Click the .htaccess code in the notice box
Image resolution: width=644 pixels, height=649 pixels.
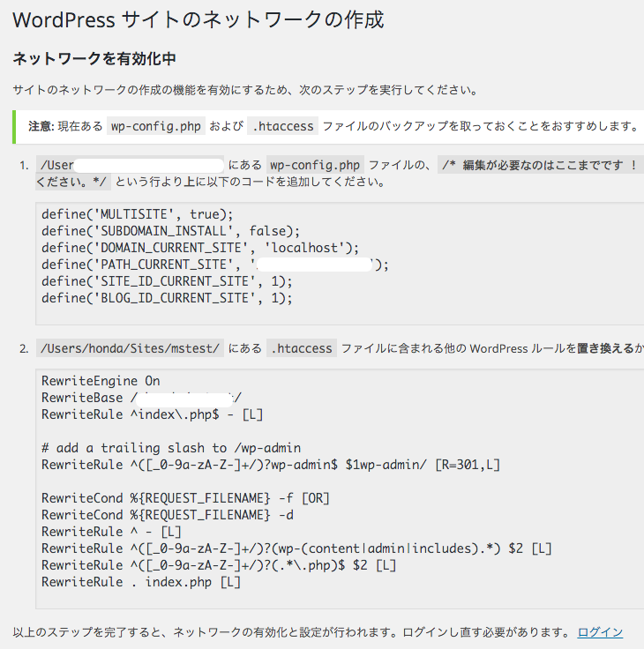click(283, 126)
